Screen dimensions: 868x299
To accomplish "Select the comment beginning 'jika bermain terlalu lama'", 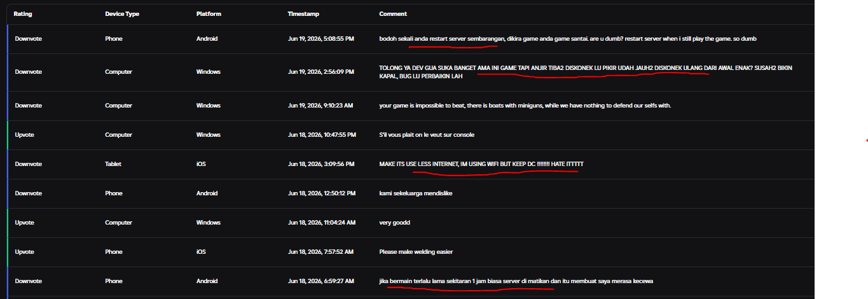I will coord(516,281).
